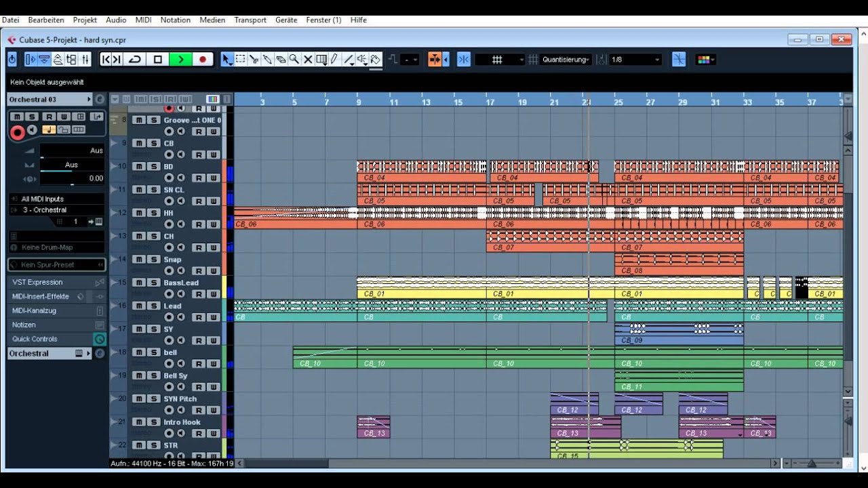
Task: Activate project power button in toolbar
Action: (x=12, y=60)
